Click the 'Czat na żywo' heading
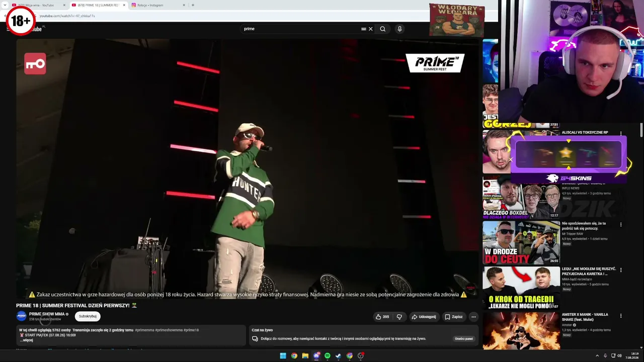 tap(262, 330)
